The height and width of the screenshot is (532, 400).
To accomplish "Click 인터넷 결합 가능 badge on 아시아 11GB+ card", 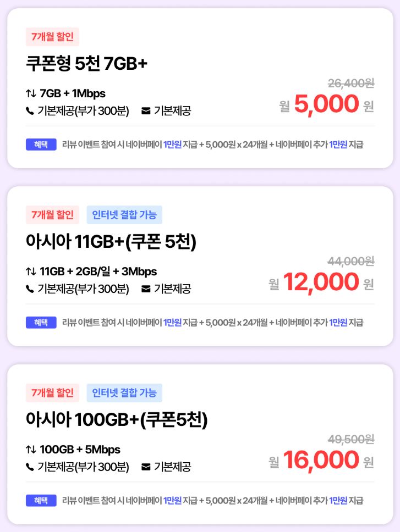I will click(124, 215).
